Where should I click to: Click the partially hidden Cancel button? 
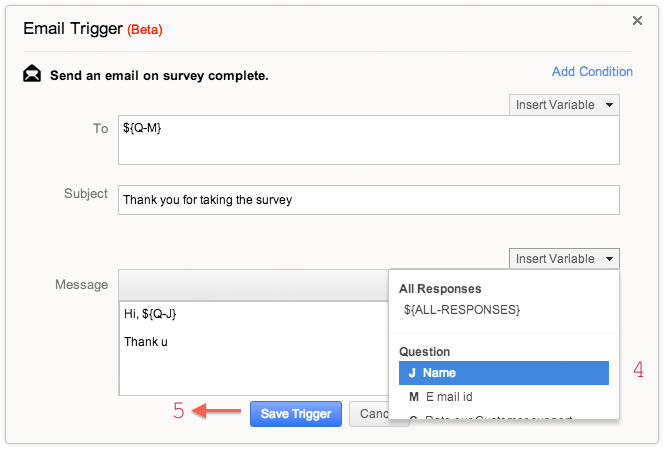(x=368, y=414)
